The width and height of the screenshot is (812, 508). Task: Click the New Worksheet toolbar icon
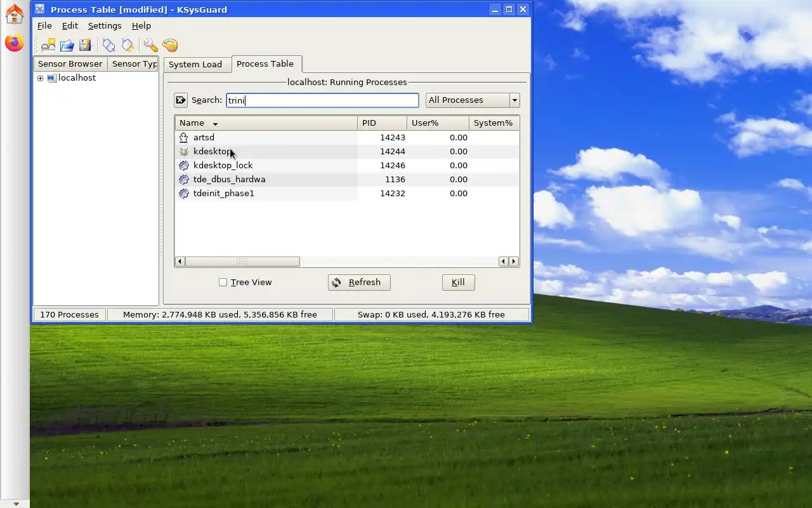pos(48,45)
